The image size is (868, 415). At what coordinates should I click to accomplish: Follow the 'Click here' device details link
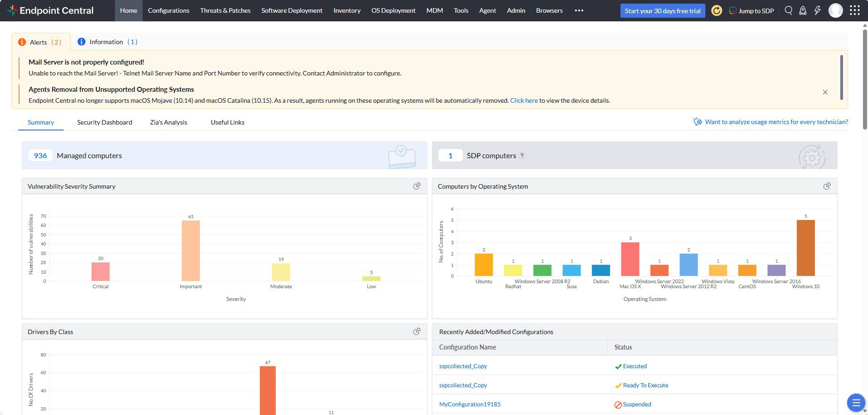[524, 100]
